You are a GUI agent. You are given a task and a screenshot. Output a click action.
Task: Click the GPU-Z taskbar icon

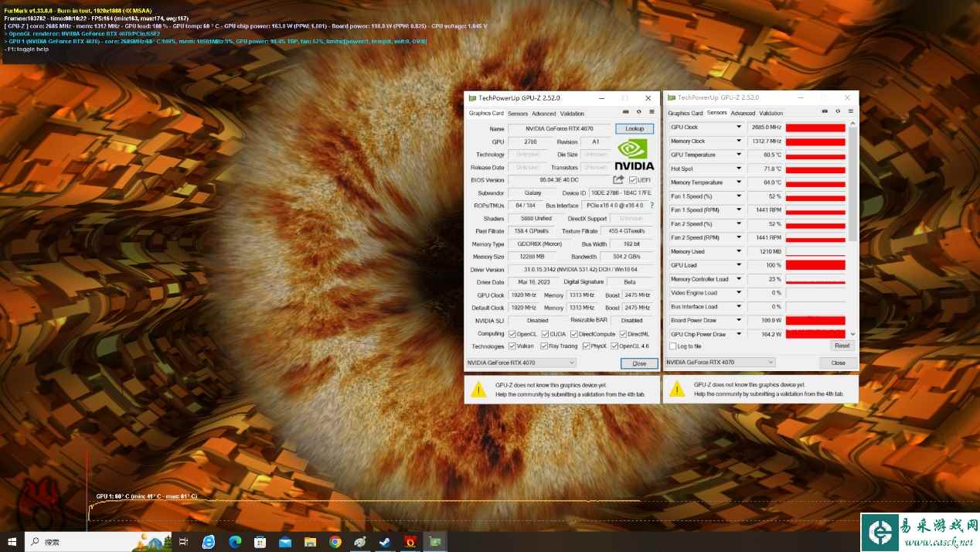pos(435,542)
